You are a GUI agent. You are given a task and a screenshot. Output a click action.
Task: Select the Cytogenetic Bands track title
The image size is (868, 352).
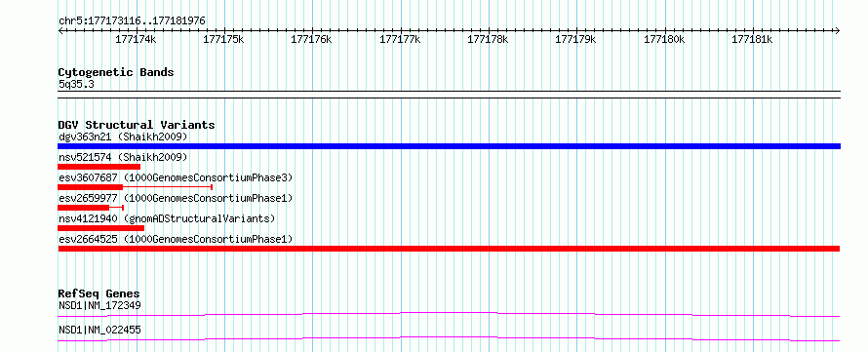coord(116,72)
